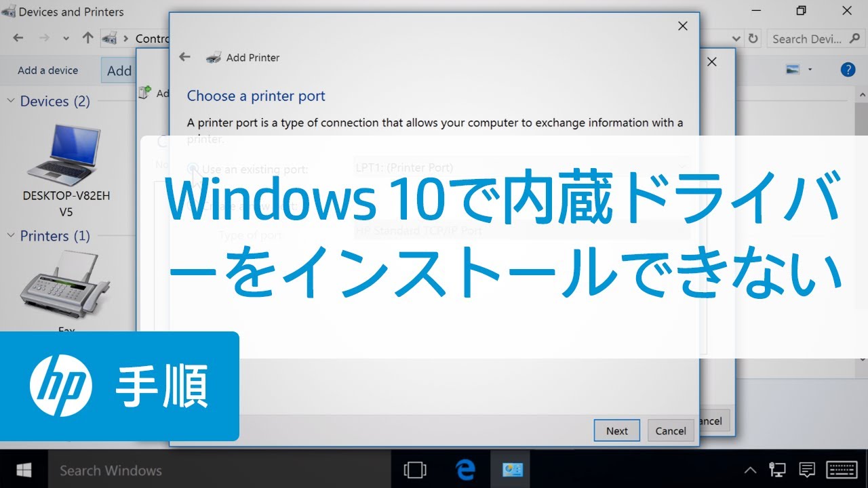Viewport: 868px width, 488px height.
Task: Go up one folder level
Action: tap(87, 38)
